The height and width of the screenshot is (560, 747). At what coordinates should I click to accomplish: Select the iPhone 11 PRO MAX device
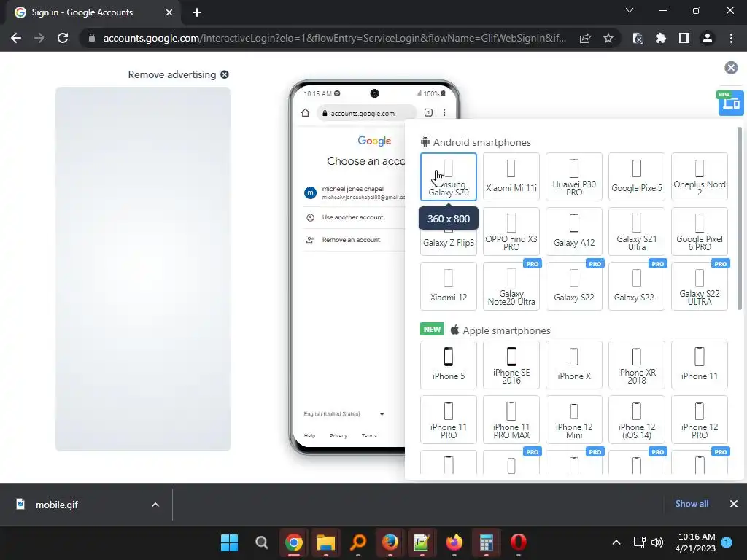coord(511,419)
